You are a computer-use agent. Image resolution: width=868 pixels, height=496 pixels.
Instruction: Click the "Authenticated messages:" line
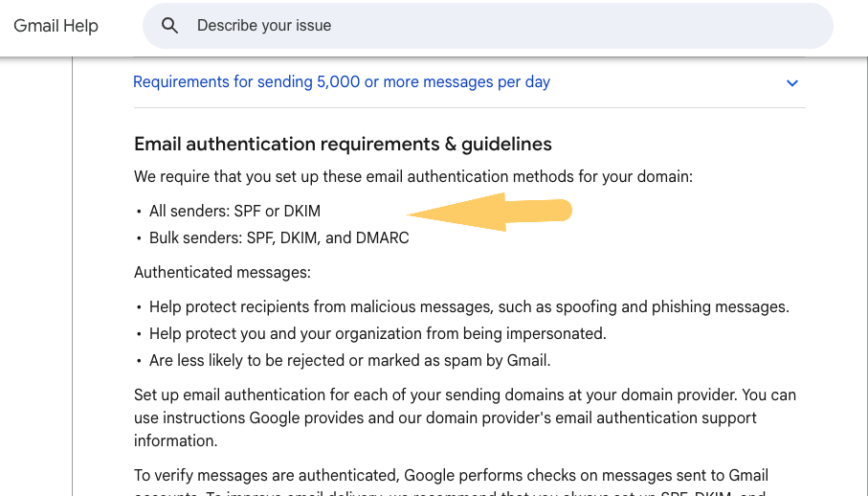pyautogui.click(x=222, y=272)
